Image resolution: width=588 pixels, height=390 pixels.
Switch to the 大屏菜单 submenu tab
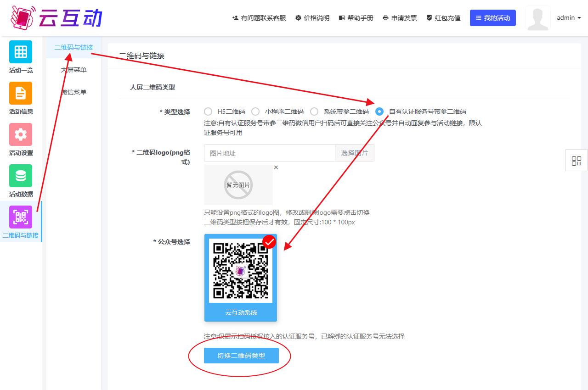coord(73,70)
